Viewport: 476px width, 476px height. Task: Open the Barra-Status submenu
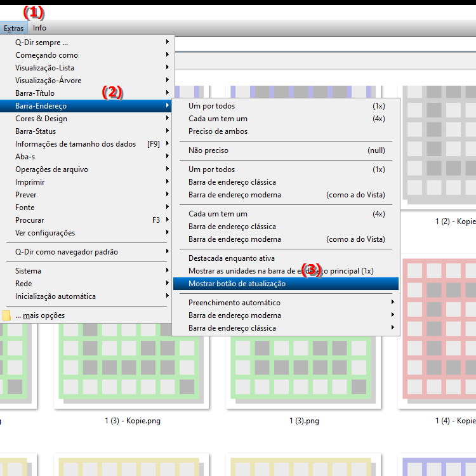tap(86, 131)
